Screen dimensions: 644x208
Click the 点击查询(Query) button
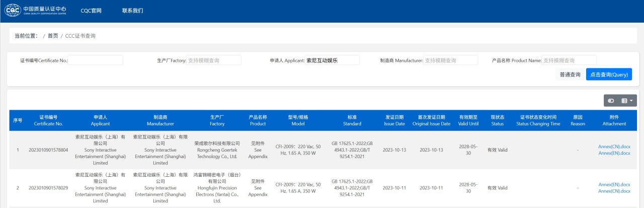point(609,75)
